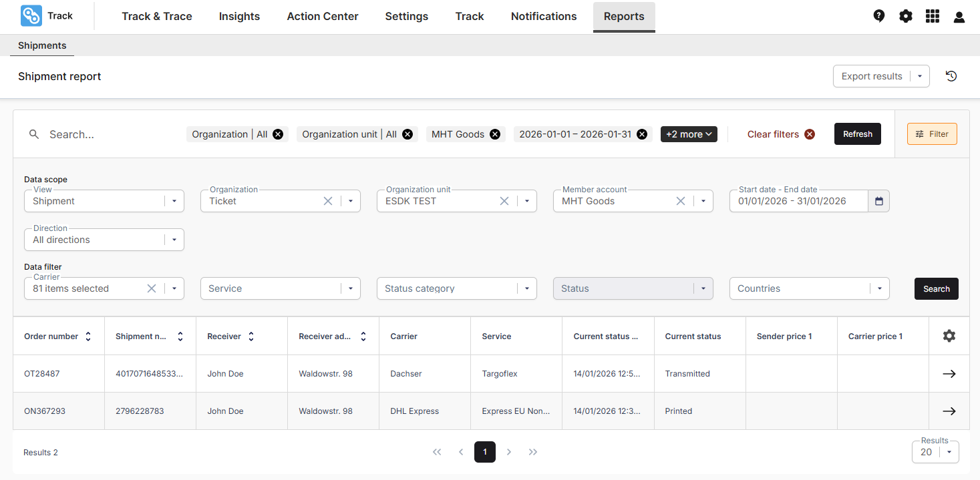Switch to the Insights tab
The width and height of the screenshot is (980, 480).
pos(239,17)
